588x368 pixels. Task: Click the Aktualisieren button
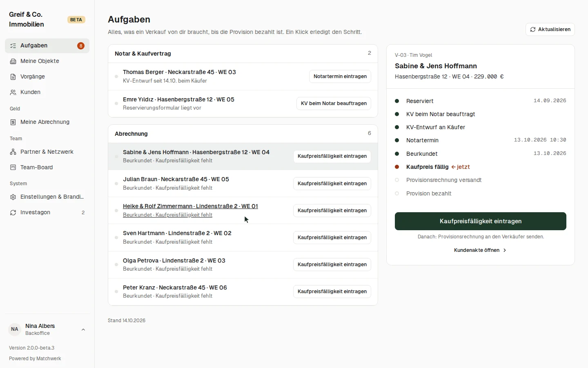(550, 29)
